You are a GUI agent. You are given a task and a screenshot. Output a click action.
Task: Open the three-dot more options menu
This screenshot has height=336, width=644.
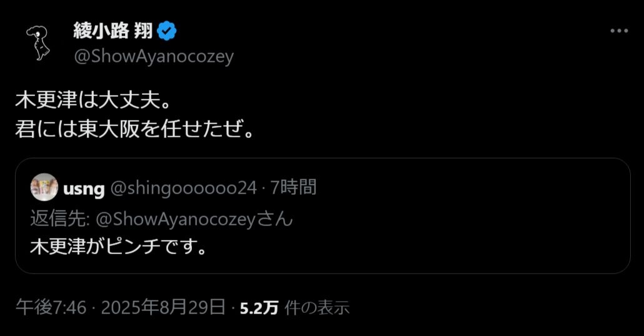tap(619, 31)
